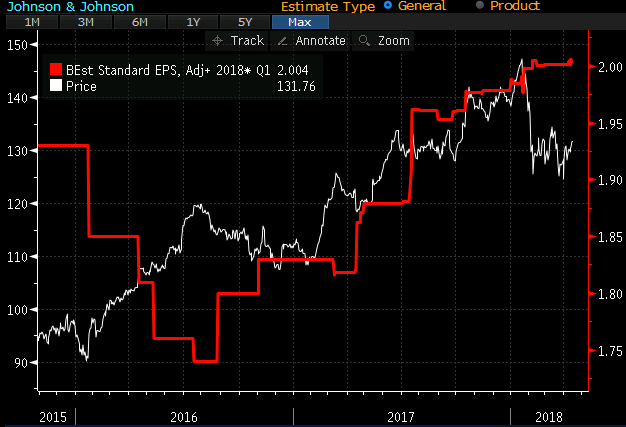Image resolution: width=626 pixels, height=427 pixels.
Task: Click the 2017 year label
Action: coord(401,417)
